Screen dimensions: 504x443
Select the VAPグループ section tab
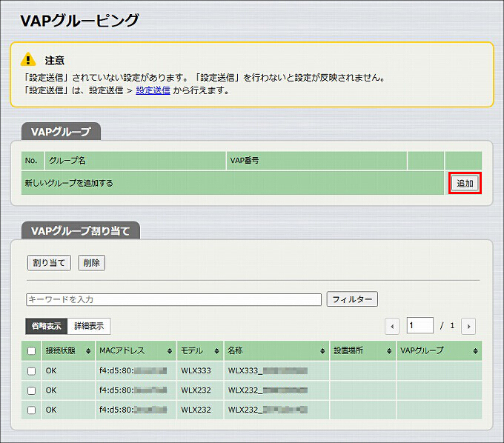pyautogui.click(x=61, y=131)
